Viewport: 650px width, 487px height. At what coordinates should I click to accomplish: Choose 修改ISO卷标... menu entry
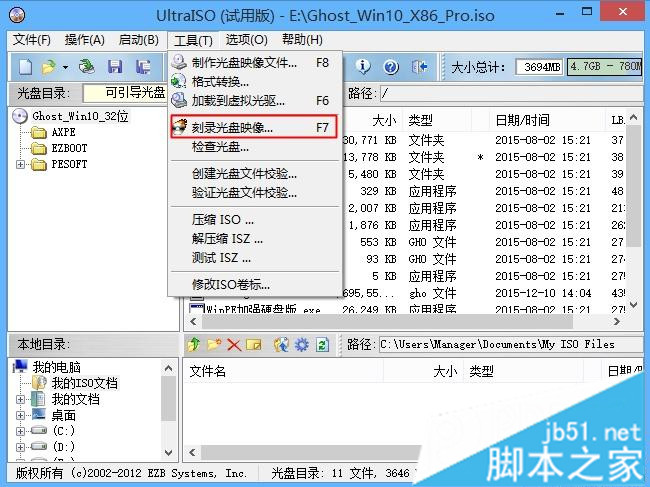point(255,285)
